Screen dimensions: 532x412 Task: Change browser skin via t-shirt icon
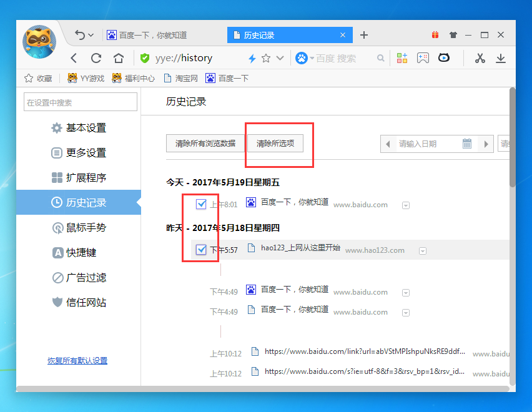pyautogui.click(x=453, y=35)
